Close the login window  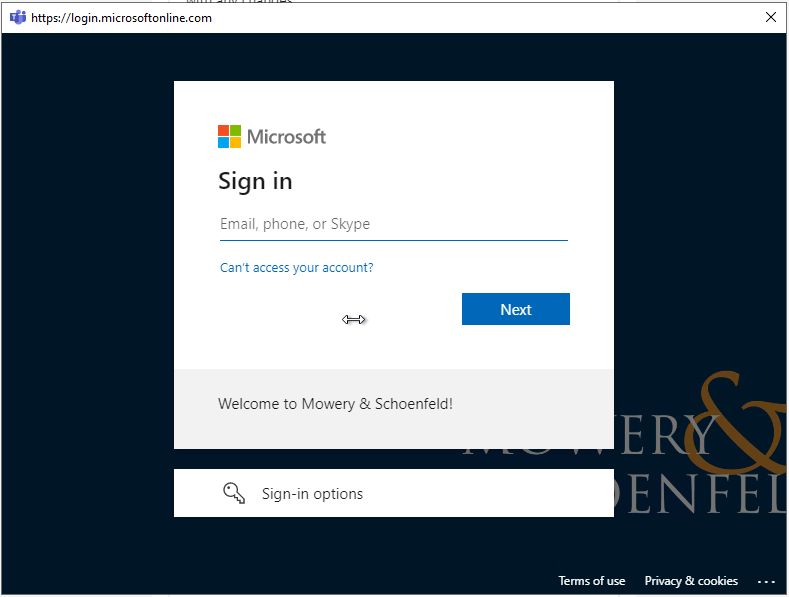tap(770, 17)
